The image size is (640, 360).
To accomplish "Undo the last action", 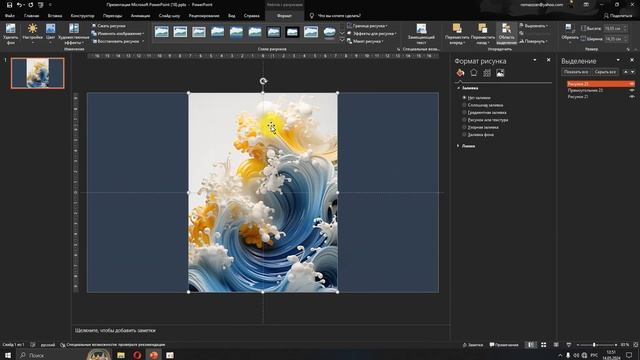I will click(19, 5).
